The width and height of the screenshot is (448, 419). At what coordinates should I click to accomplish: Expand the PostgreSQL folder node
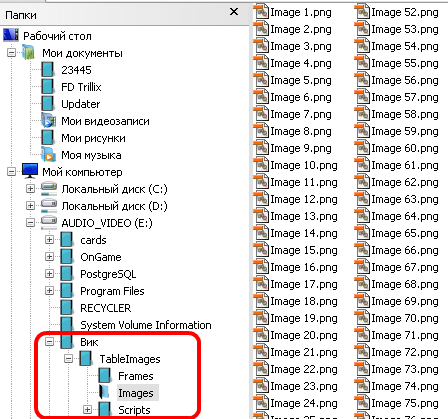[x=49, y=274]
